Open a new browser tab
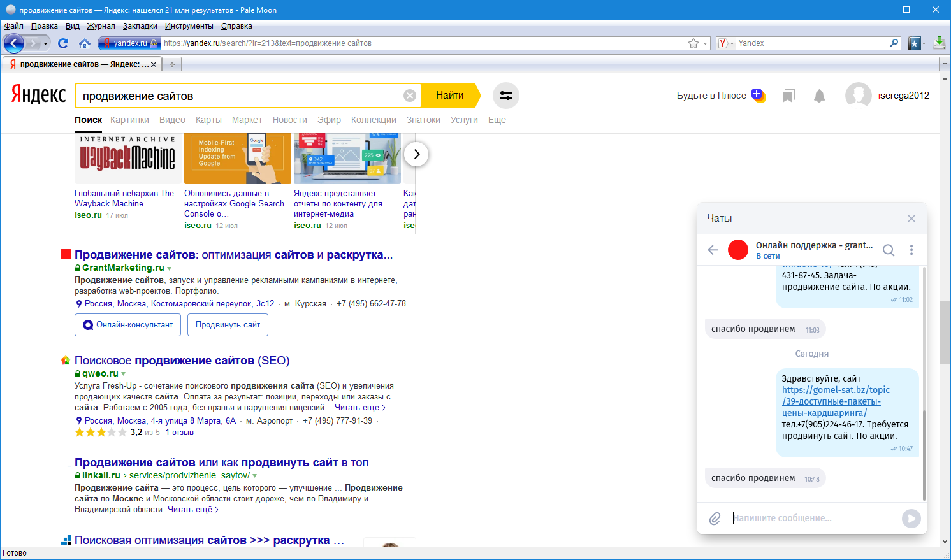This screenshot has height=560, width=951. coord(171,64)
